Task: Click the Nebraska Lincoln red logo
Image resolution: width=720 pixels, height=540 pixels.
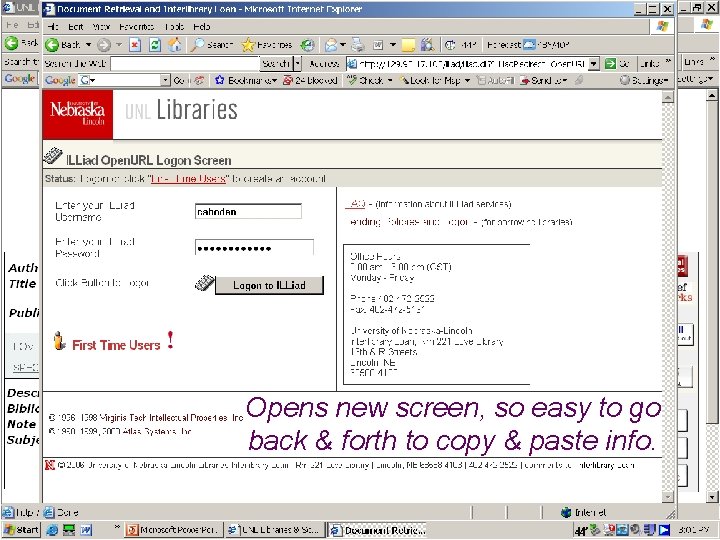Action: pos(78,114)
